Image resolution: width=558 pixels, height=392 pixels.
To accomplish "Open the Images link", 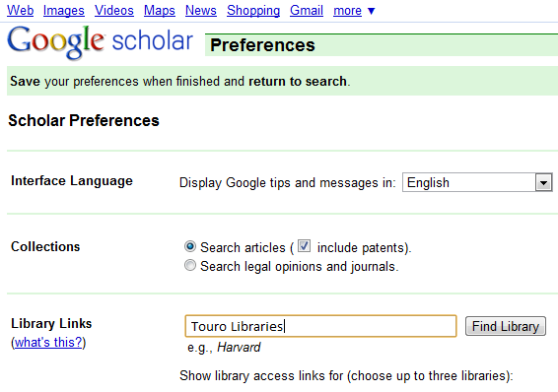I will pos(64,11).
